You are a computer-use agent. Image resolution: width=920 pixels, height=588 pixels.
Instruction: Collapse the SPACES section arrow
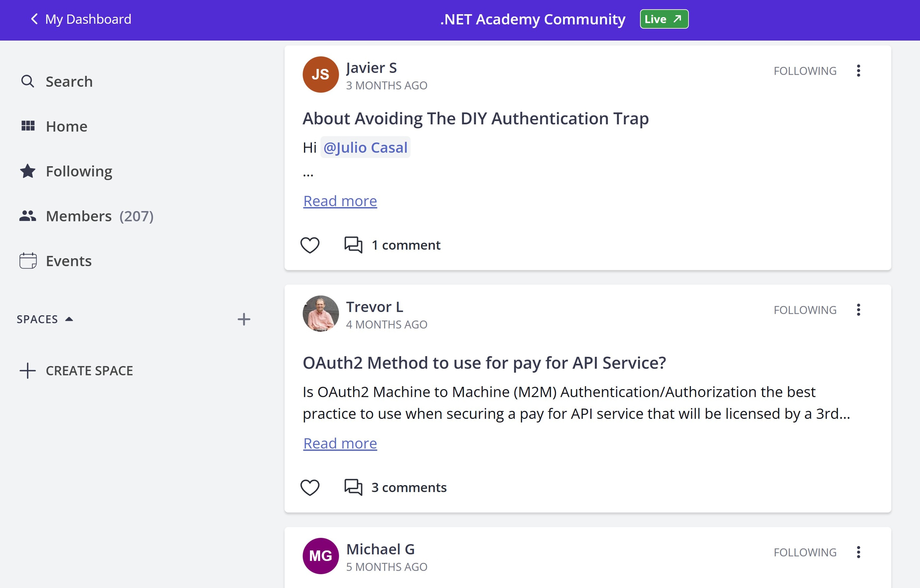(69, 319)
